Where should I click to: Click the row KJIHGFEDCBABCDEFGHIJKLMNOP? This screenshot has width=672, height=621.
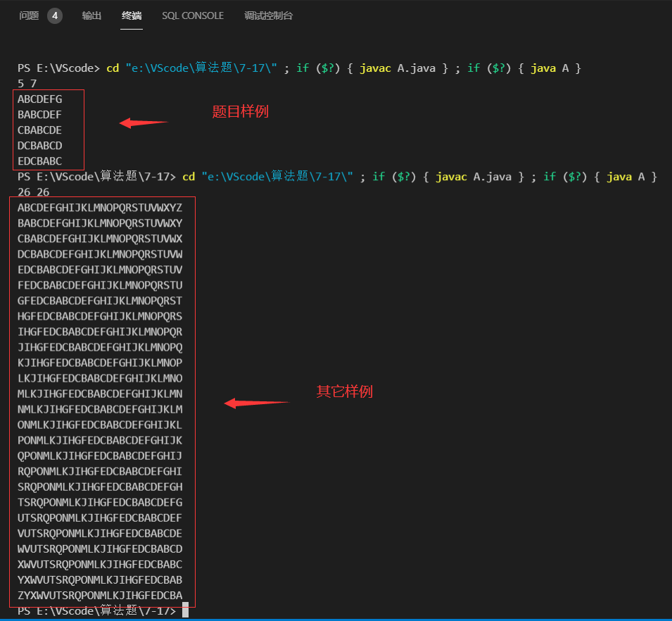(x=100, y=363)
